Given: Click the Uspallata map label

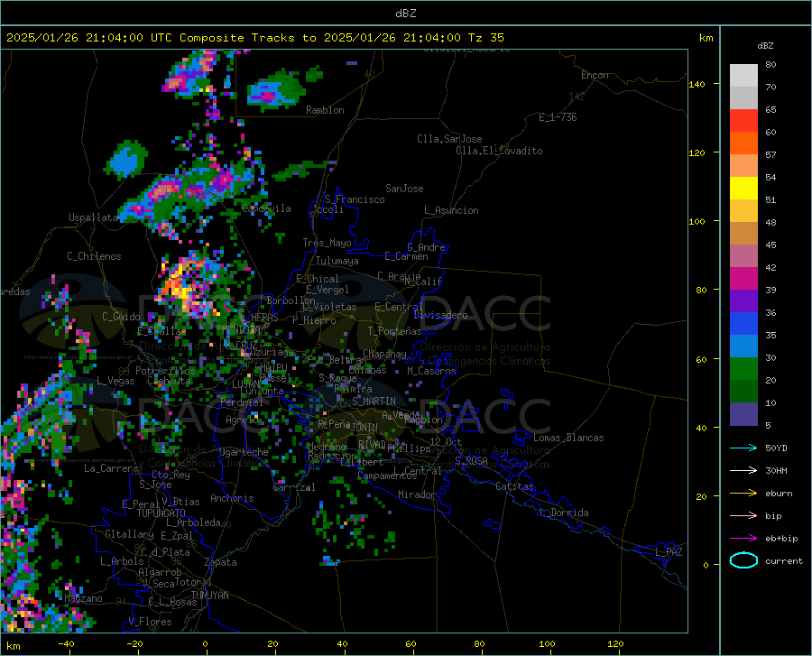Looking at the screenshot, I should tap(94, 217).
